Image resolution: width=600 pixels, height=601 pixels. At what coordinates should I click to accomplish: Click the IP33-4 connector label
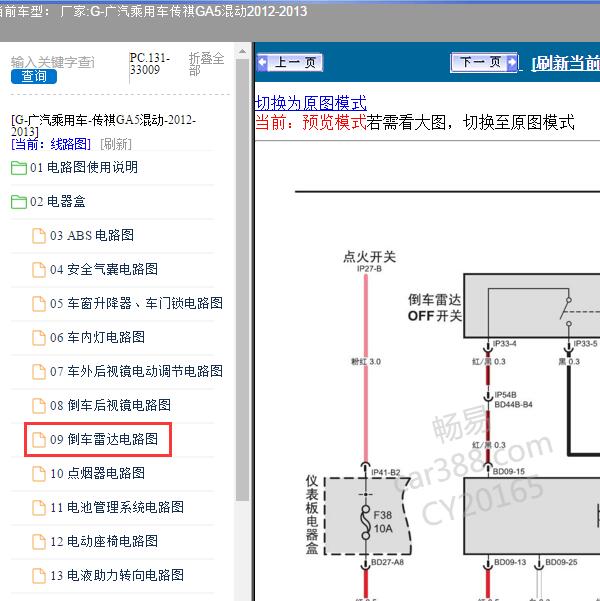point(504,343)
